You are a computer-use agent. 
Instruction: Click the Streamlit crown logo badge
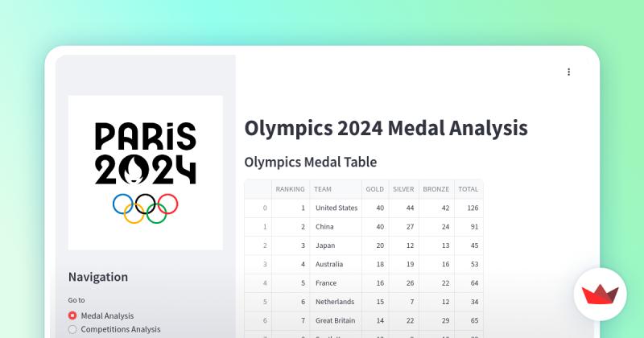point(600,294)
